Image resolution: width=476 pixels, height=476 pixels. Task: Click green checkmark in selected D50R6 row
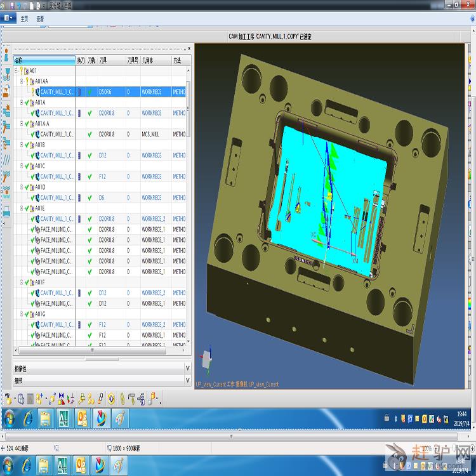pyautogui.click(x=89, y=92)
